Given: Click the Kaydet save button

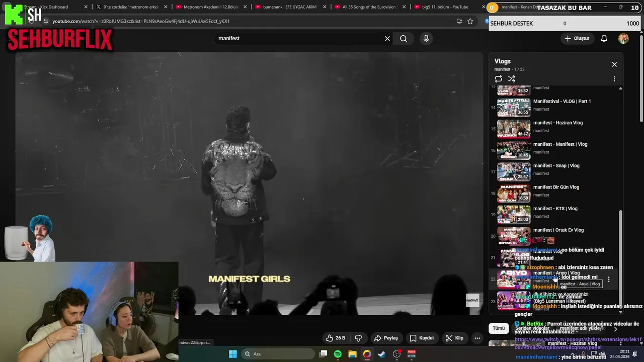Looking at the screenshot, I should (x=422, y=338).
